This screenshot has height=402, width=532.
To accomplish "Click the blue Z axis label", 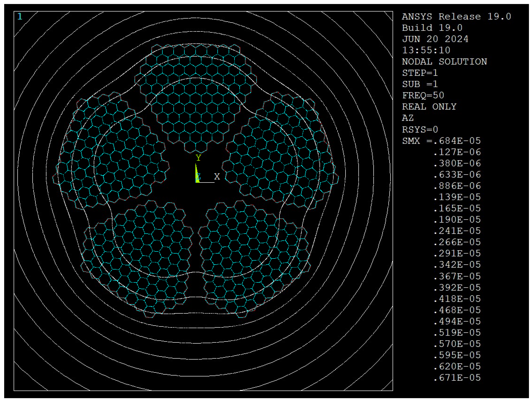I will pyautogui.click(x=199, y=176).
